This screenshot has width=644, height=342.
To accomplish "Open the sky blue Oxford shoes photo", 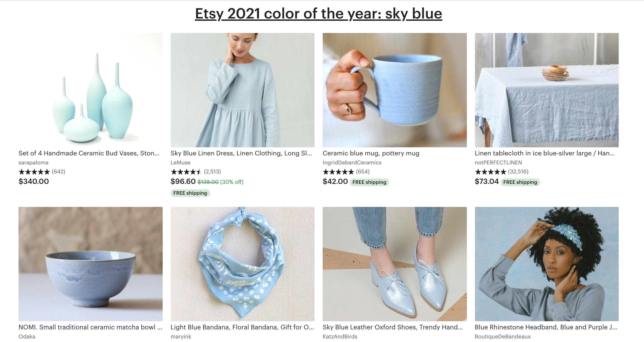I will click(395, 264).
